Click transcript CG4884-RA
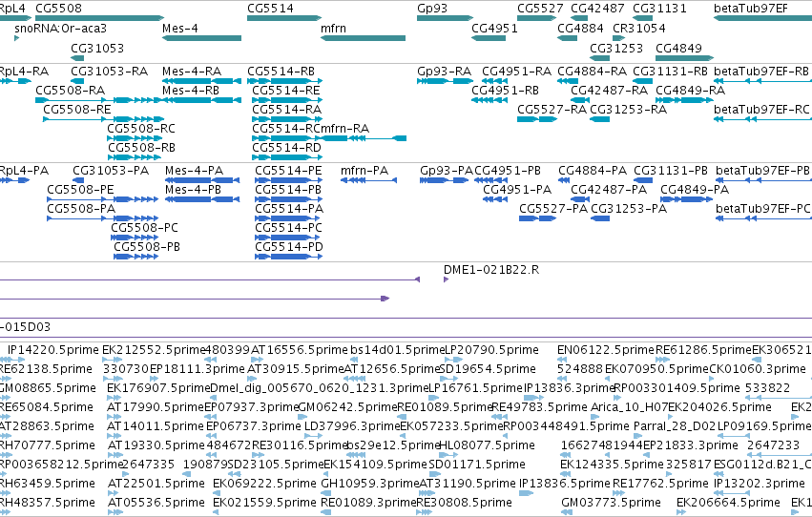 (592, 71)
